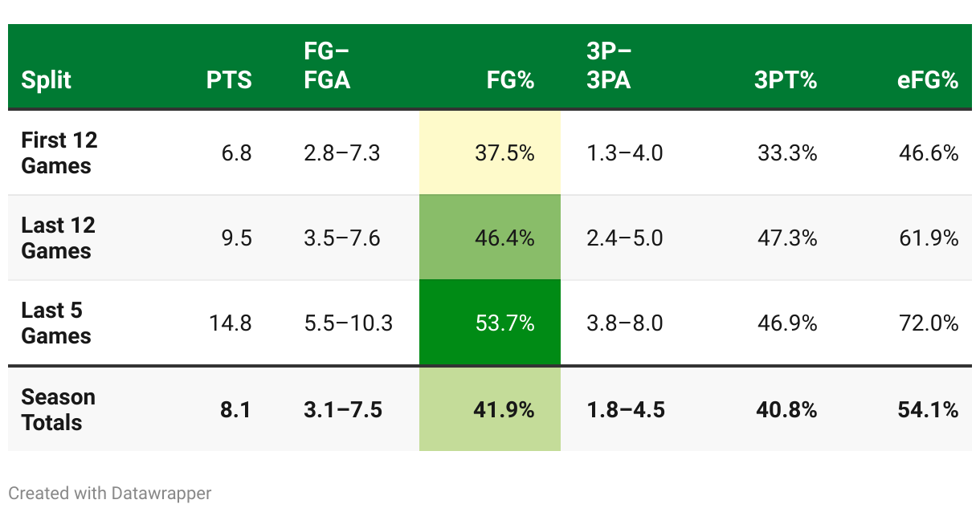The width and height of the screenshot is (980, 512).
Task: Select the 3PT% column header
Action: click(786, 80)
